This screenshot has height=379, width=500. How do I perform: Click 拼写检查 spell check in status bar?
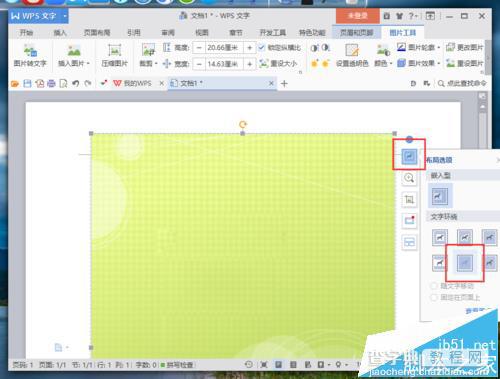177,365
